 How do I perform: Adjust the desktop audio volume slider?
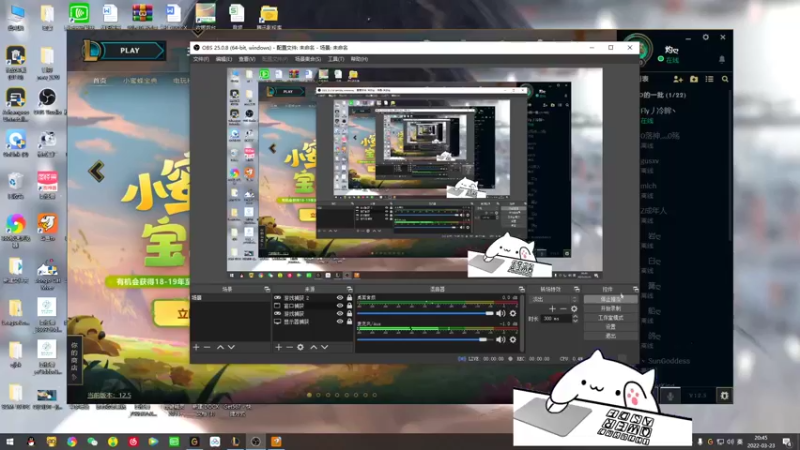pos(425,313)
